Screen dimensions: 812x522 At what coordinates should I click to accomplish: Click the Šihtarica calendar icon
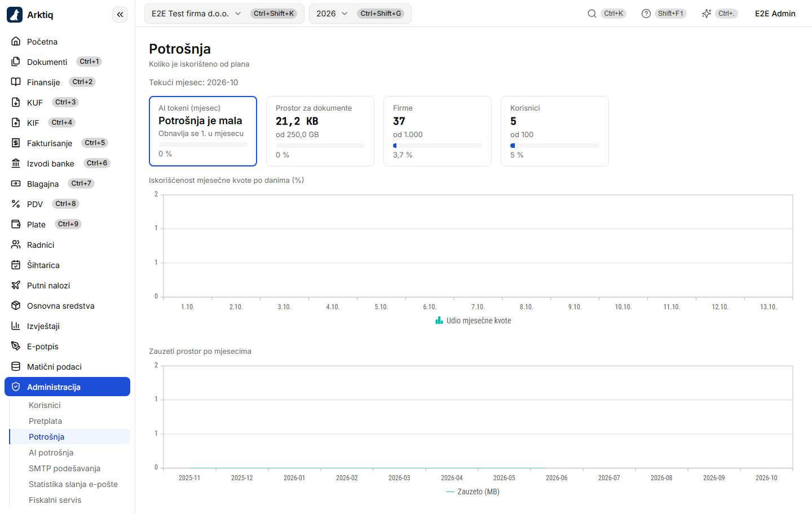pos(16,265)
